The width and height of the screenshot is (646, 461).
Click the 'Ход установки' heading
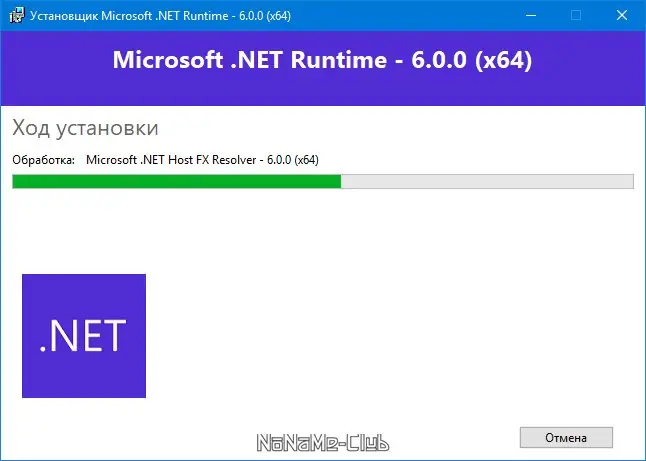(85, 128)
